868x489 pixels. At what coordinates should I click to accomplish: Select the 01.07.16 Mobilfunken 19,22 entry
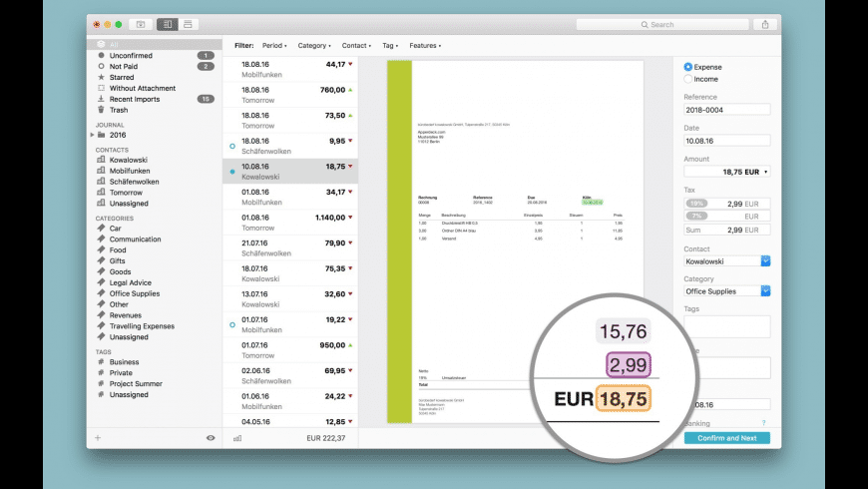coord(290,324)
